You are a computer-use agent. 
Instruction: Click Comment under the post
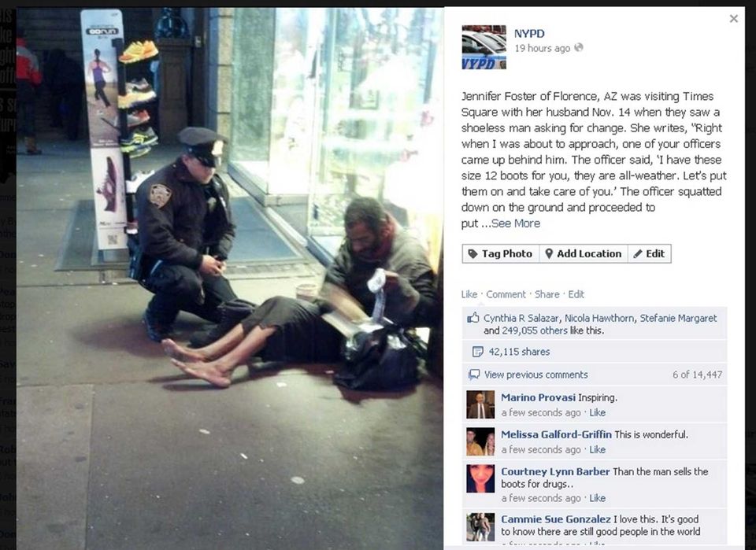(x=506, y=294)
